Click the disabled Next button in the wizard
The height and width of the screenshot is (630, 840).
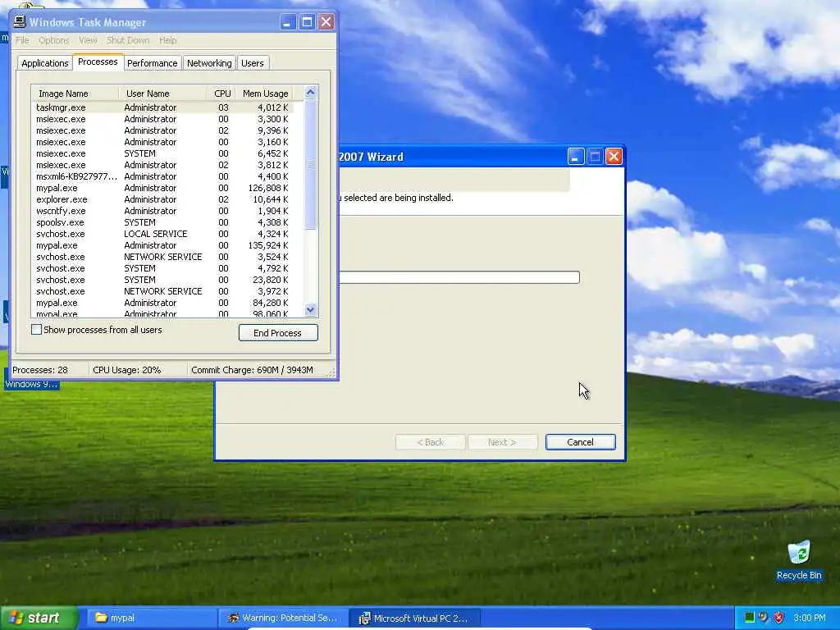pos(502,442)
